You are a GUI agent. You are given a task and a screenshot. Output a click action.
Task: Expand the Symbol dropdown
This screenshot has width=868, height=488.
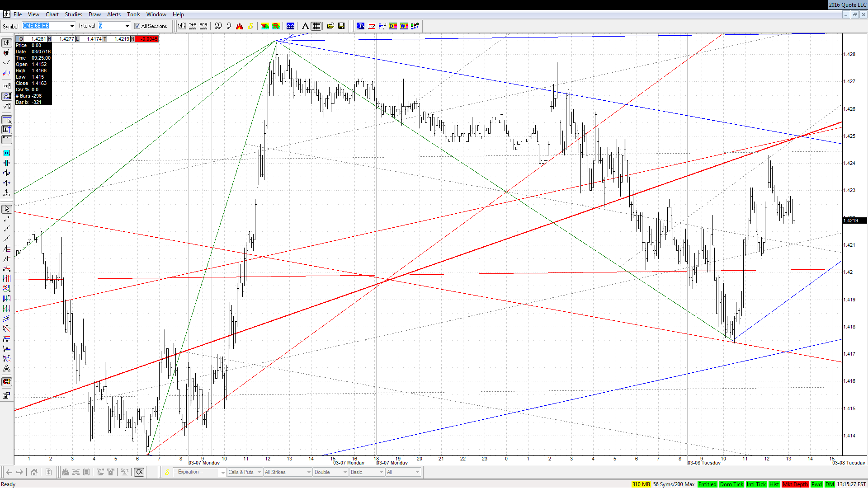click(x=72, y=26)
